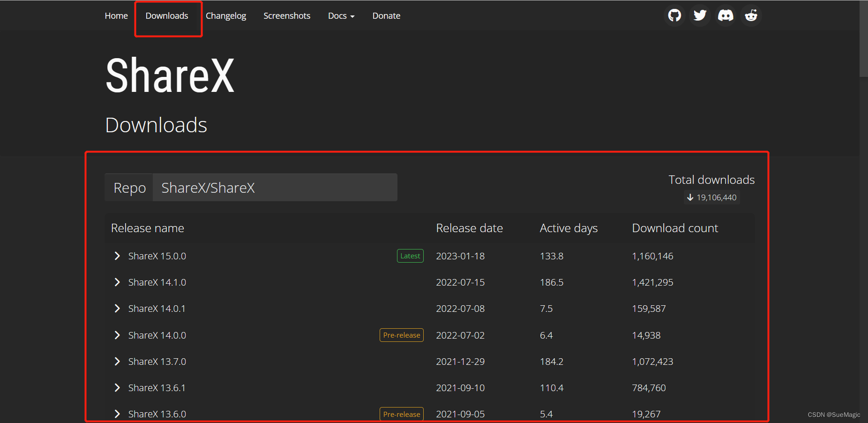868x423 pixels.
Task: Select the download count 784,760
Action: [649, 388]
